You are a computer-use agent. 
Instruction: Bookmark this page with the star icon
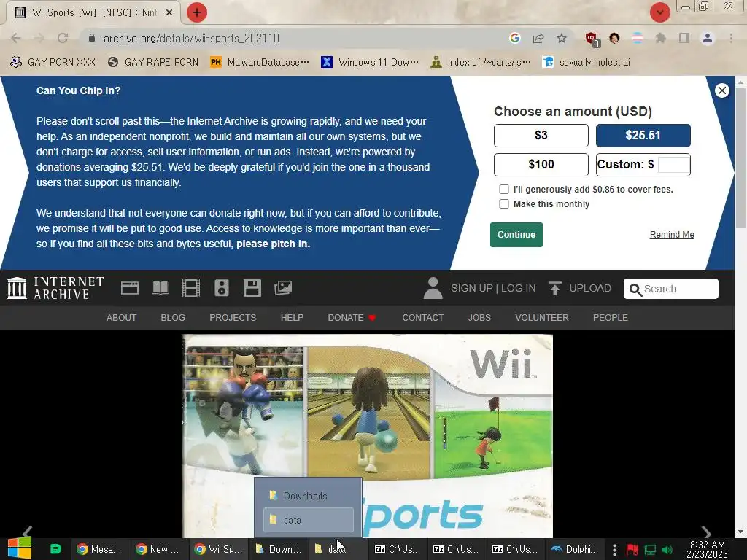pyautogui.click(x=562, y=38)
